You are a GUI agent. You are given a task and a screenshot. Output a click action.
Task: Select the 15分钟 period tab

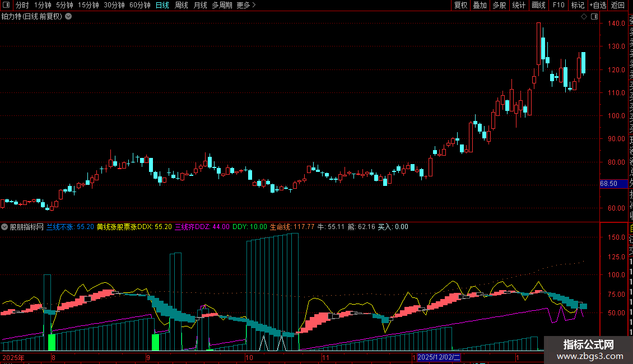click(x=89, y=5)
